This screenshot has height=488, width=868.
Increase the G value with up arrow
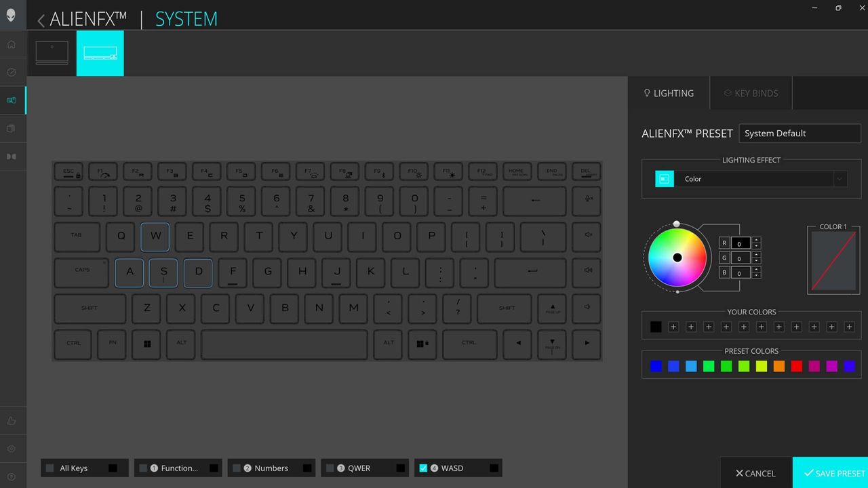point(756,255)
